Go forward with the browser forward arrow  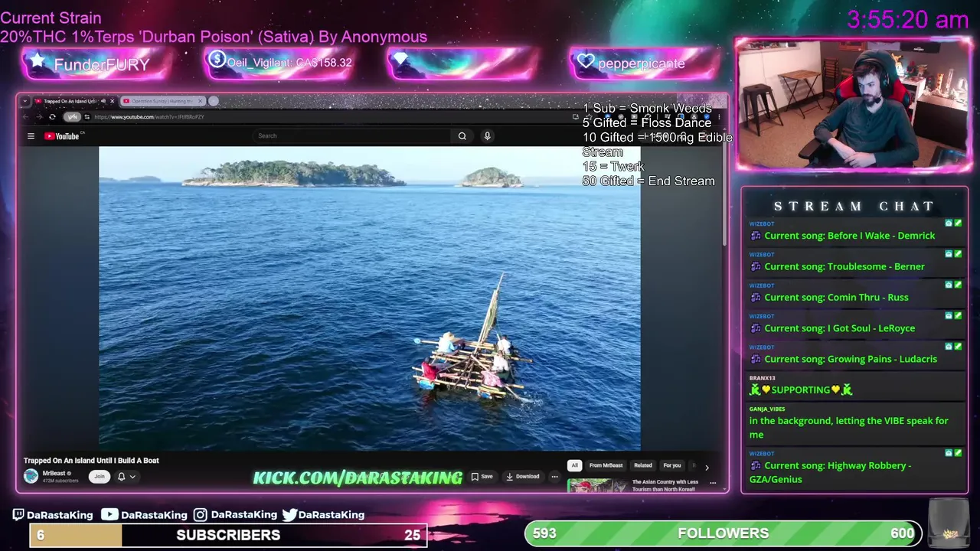pos(38,117)
